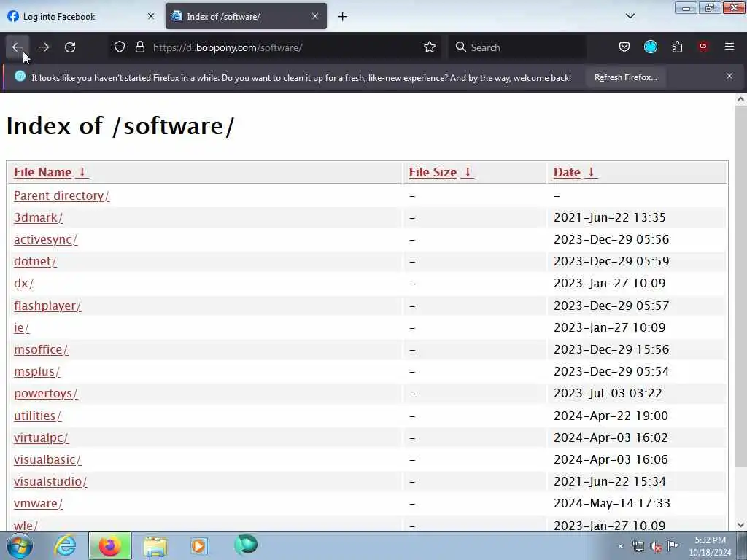Open the virtualpc/ folder link
The image size is (747, 560).
coord(41,437)
